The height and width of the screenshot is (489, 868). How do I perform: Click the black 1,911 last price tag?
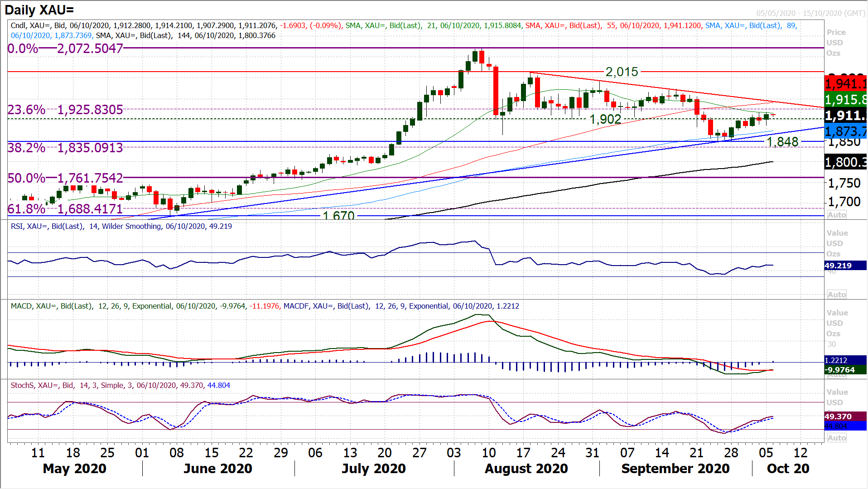click(845, 116)
